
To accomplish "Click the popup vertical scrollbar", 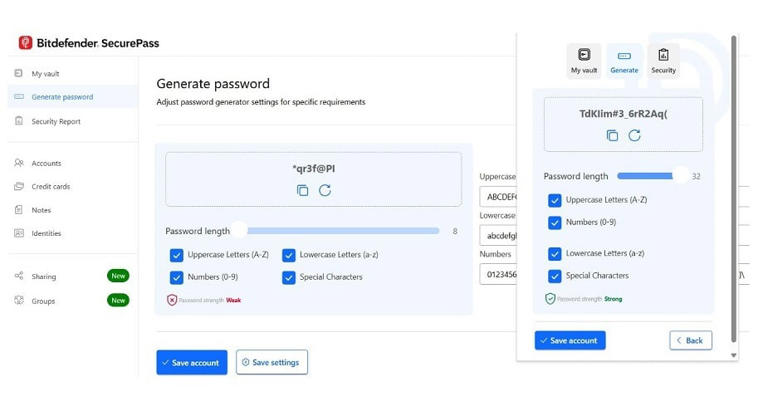I will coord(733,189).
